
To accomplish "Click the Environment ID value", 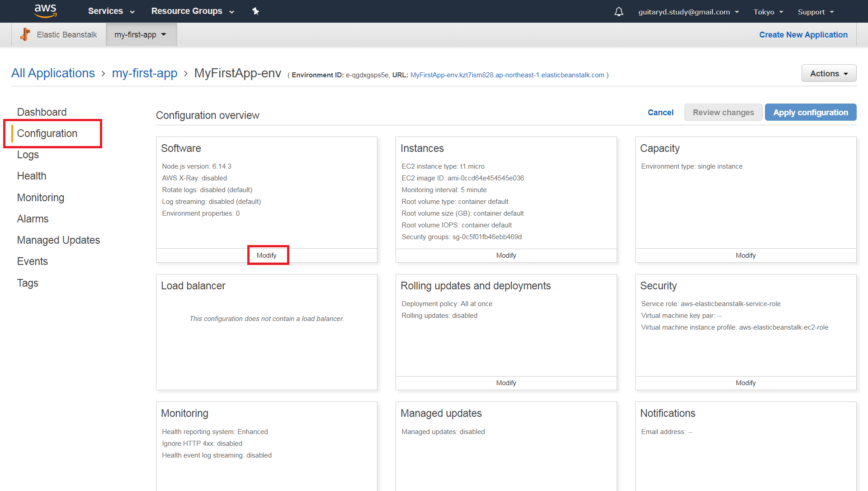I will 367,75.
